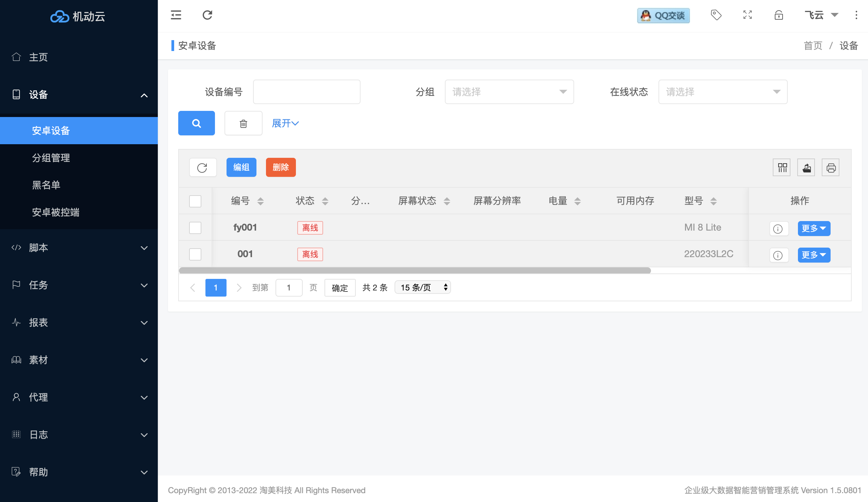Check the fy001 row checkbox
Screen dimensions: 868x502
(195, 228)
